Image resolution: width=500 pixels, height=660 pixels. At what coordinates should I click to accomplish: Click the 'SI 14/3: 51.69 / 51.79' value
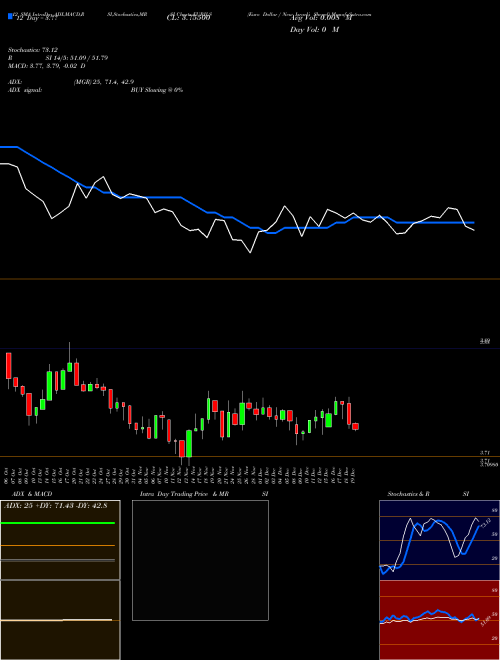[x=77, y=58]
